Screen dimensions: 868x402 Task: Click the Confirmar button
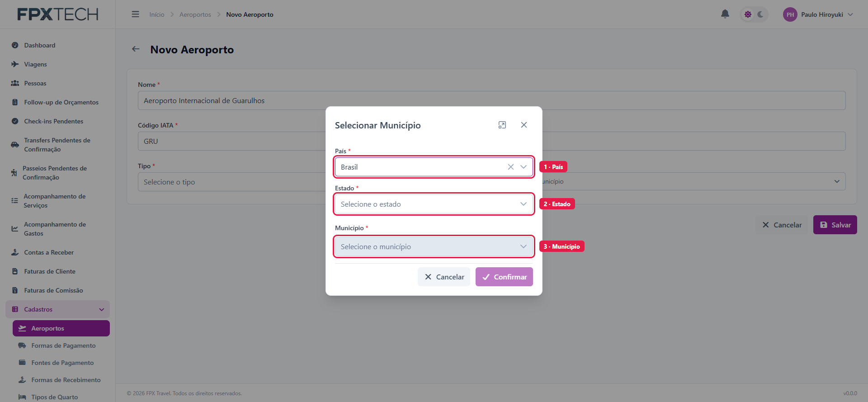click(504, 277)
